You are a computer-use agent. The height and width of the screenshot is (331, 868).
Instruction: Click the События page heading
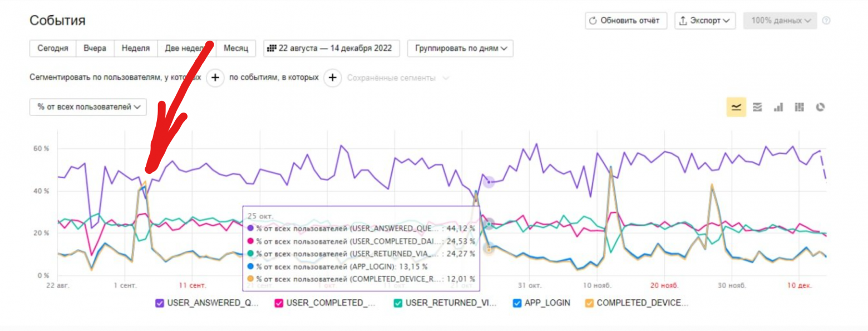[x=57, y=21]
